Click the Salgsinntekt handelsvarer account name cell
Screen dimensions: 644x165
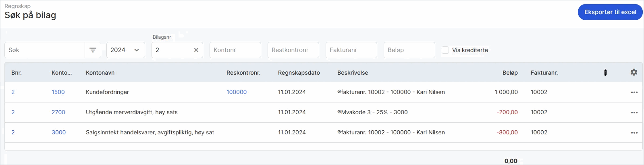[150, 132]
